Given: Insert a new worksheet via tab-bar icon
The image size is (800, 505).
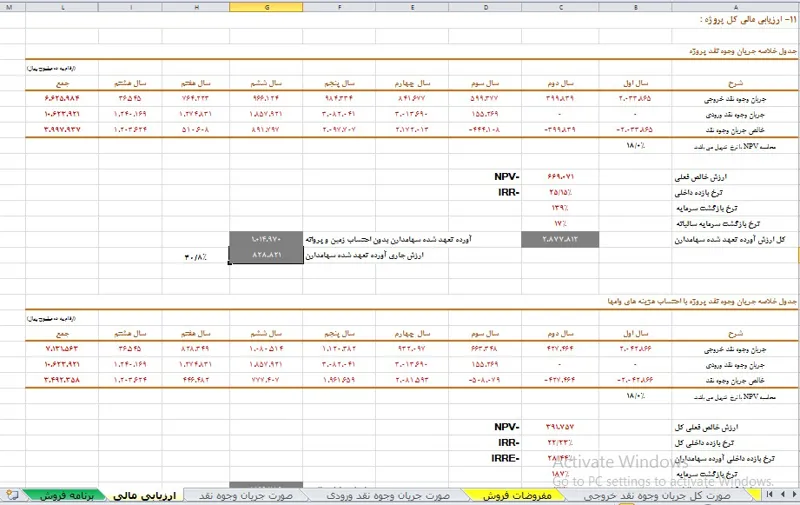Looking at the screenshot, I should [x=12, y=495].
